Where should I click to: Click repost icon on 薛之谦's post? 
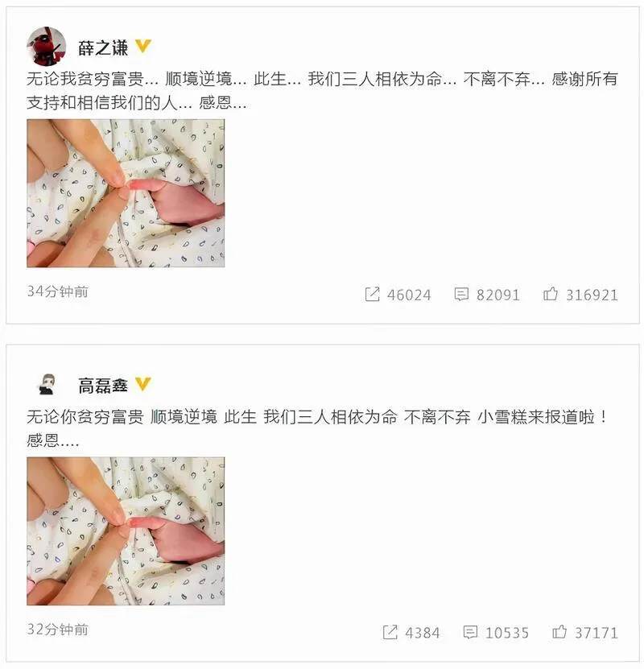pos(373,295)
